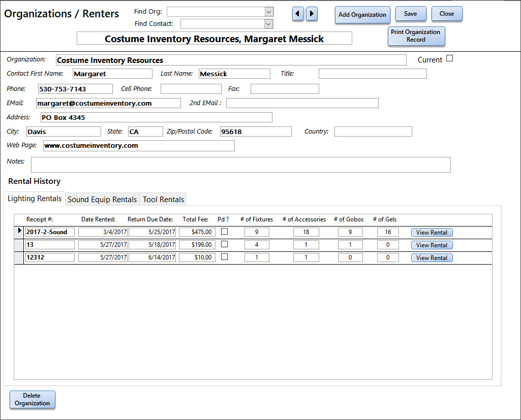Select row marker for receipt 2017-2-Sound

[19, 232]
